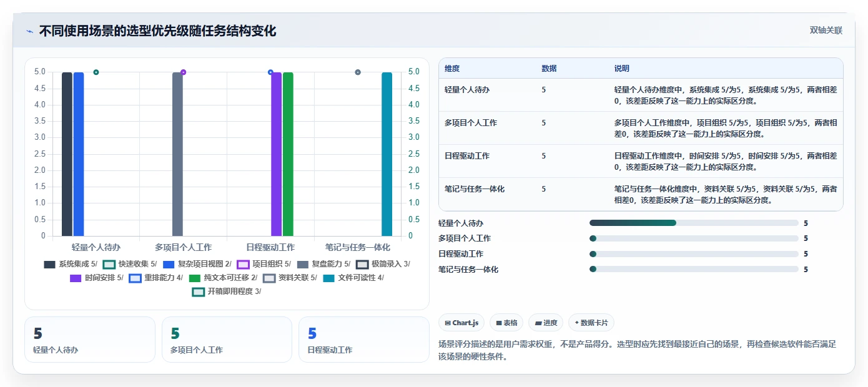
Task: Hide the 文件可读性 4/ dataset via legend
Action: 353,278
